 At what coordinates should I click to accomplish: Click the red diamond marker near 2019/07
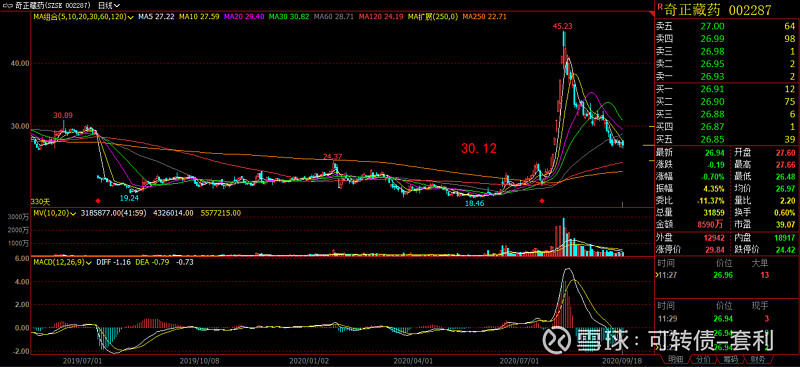click(98, 201)
